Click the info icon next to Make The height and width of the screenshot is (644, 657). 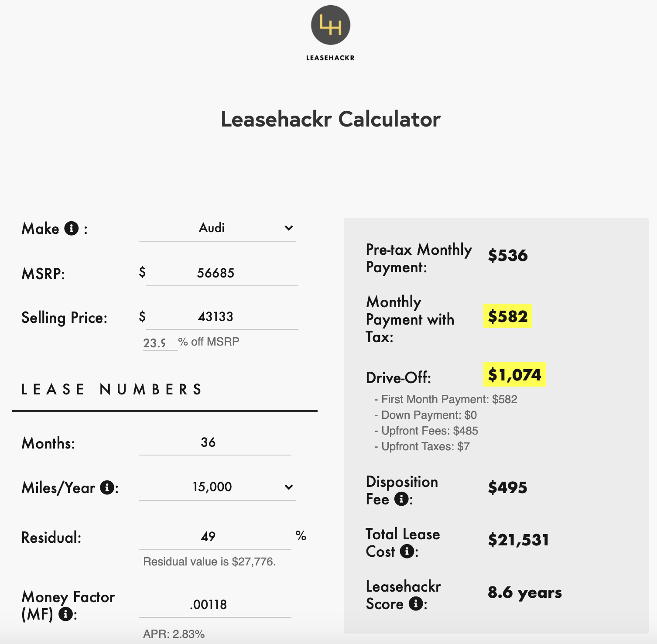[71, 228]
